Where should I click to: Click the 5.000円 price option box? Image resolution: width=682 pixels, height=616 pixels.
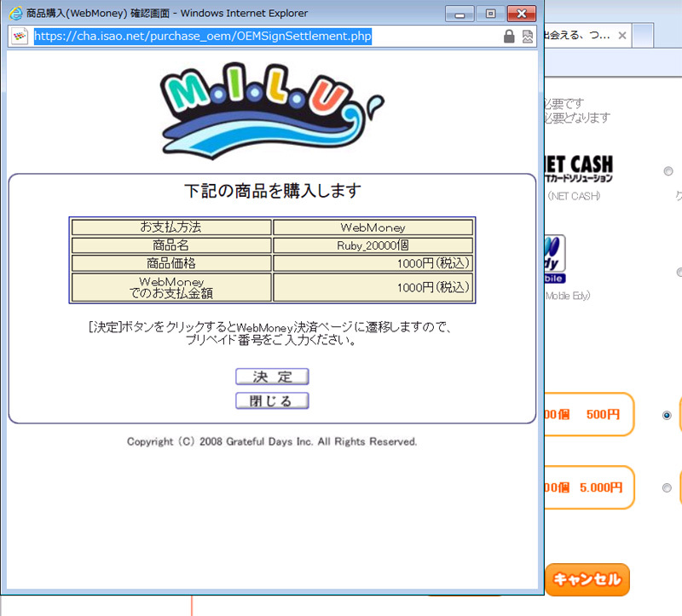click(588, 488)
